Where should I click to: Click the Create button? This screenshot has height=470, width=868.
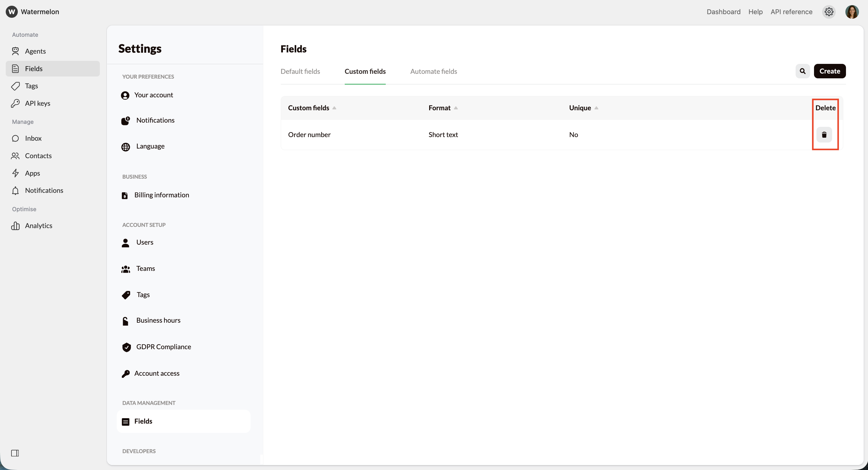click(830, 71)
